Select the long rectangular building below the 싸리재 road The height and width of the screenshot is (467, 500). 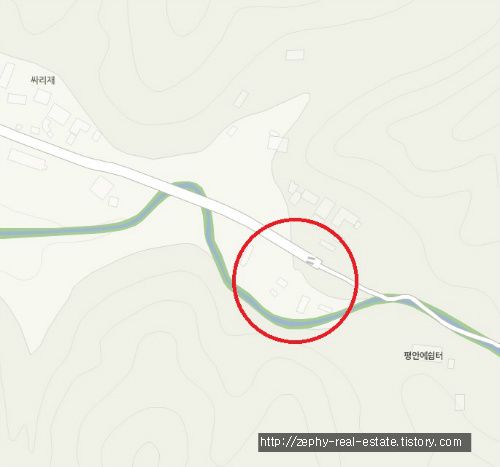pos(27,160)
